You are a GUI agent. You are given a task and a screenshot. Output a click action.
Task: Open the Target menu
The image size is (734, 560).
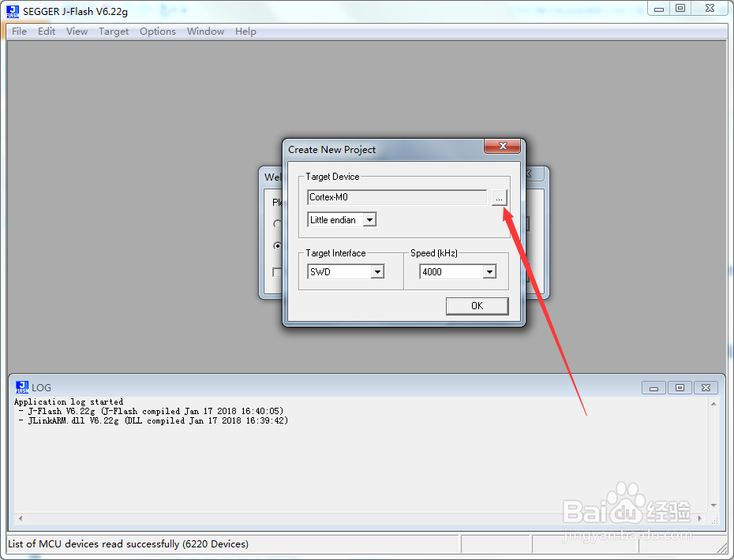[x=114, y=32]
